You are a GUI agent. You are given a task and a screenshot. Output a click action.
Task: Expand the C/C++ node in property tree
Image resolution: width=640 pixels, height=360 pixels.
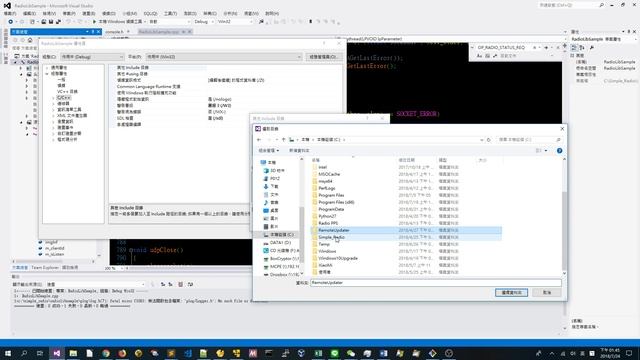pos(53,98)
